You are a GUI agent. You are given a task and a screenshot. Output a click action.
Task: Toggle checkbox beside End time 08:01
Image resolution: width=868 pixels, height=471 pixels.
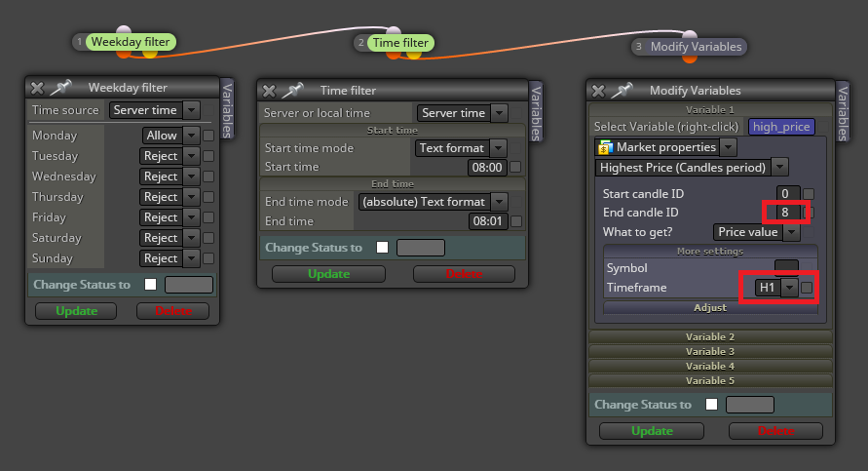(516, 221)
